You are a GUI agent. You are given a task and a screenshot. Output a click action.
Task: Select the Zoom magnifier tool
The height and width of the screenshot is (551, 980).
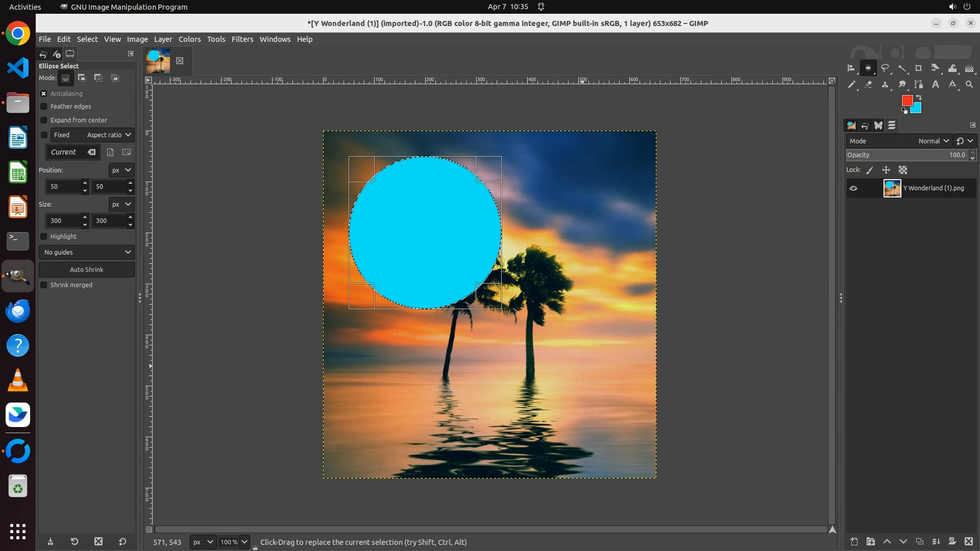click(969, 85)
